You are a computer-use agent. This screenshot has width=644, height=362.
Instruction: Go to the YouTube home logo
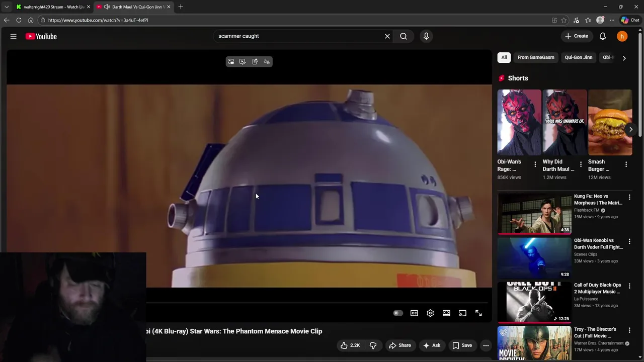pos(41,36)
